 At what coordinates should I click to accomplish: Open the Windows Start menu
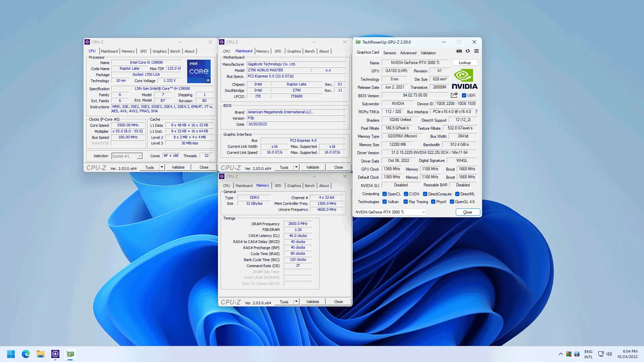click(11, 354)
